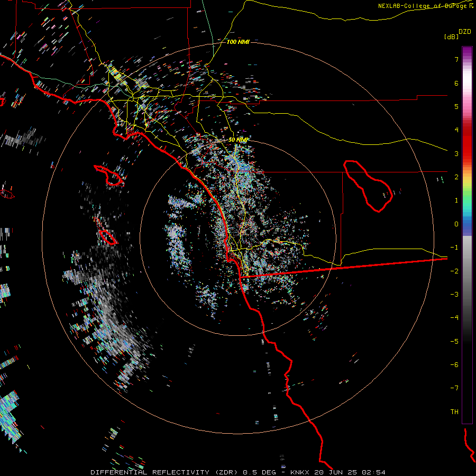Click the DZD label above the color scale
Viewport: 476px width, 476px height.
[465, 32]
